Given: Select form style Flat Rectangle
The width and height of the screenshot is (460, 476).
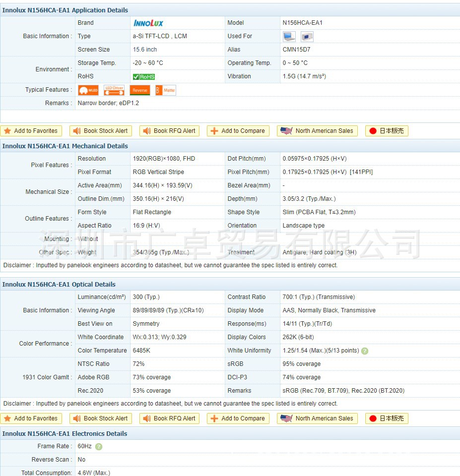Looking at the screenshot, I should [152, 212].
